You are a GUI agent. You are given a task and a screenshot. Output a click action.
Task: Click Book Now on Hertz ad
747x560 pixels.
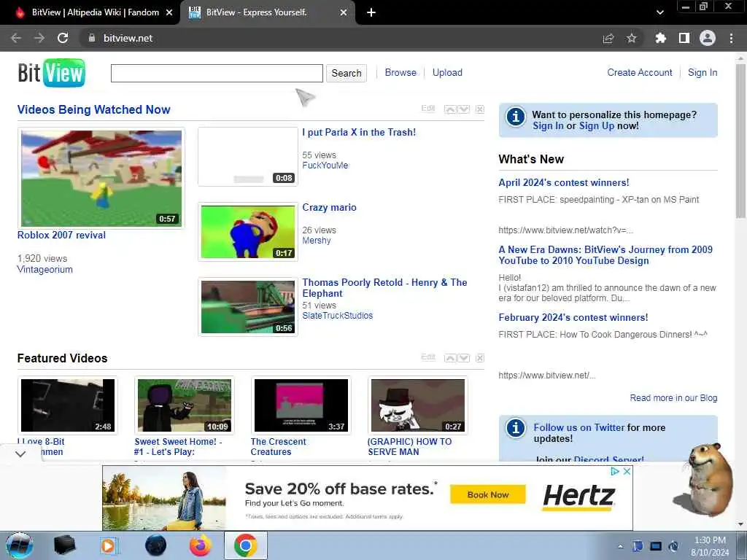coord(488,494)
